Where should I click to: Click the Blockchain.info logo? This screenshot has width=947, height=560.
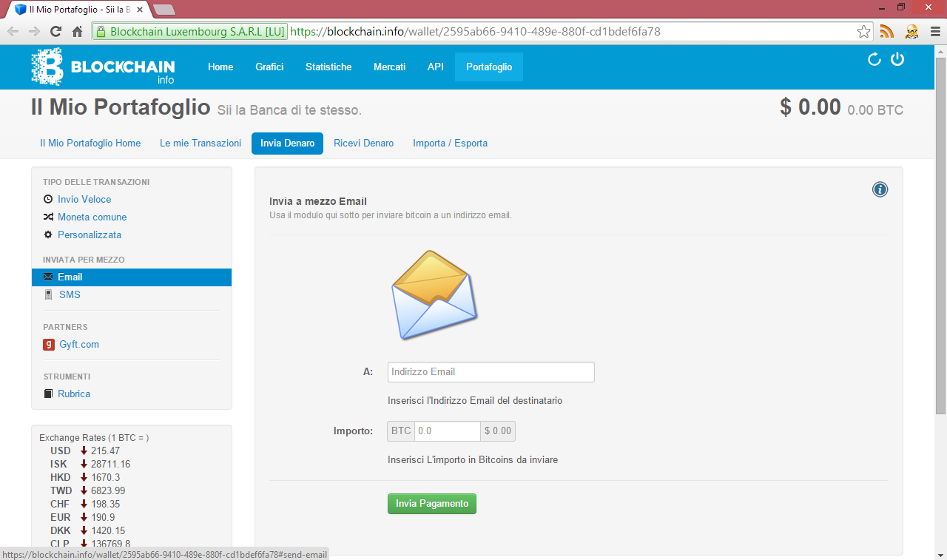(x=103, y=67)
